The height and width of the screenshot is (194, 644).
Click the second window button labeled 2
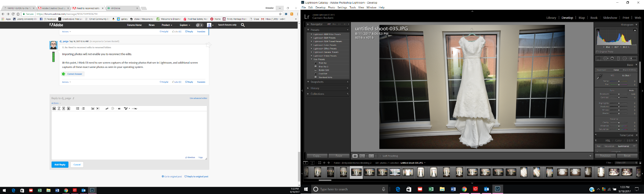pos(312,163)
